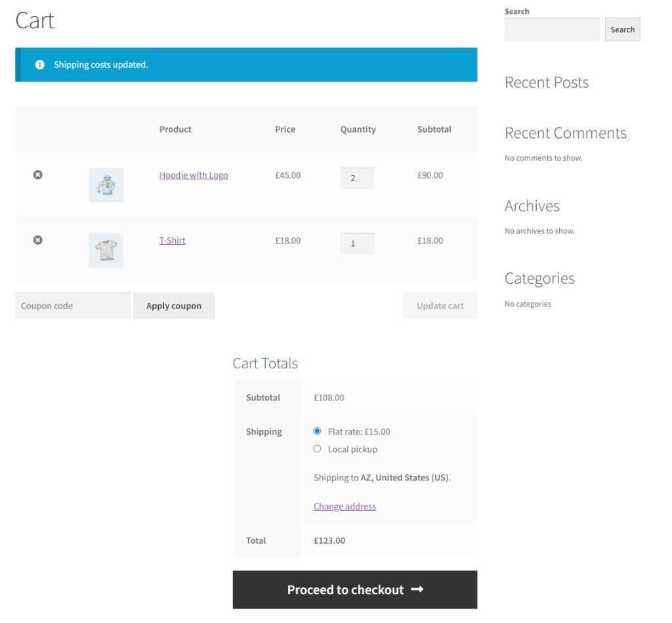
Task: Click the Price column header
Action: pyautogui.click(x=285, y=129)
